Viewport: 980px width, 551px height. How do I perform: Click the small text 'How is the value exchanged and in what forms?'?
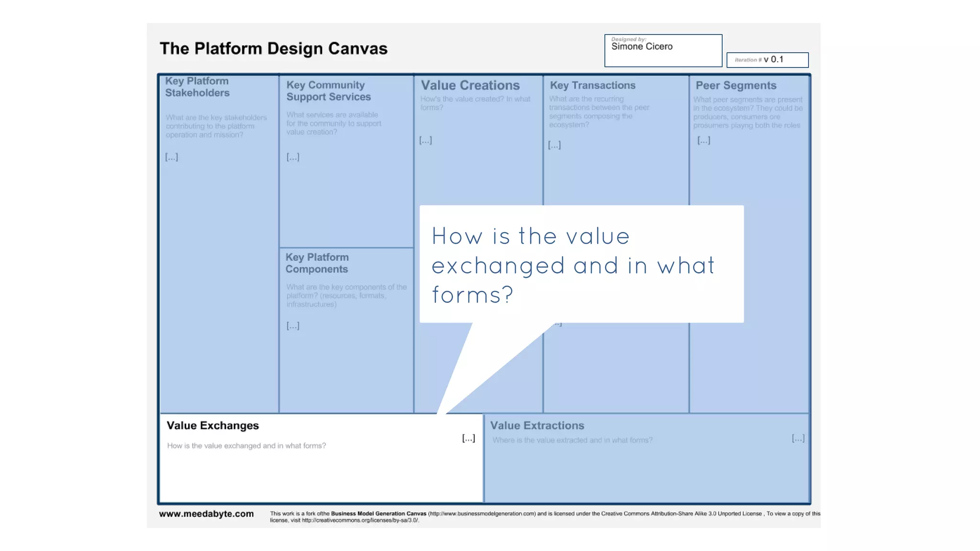[246, 446]
